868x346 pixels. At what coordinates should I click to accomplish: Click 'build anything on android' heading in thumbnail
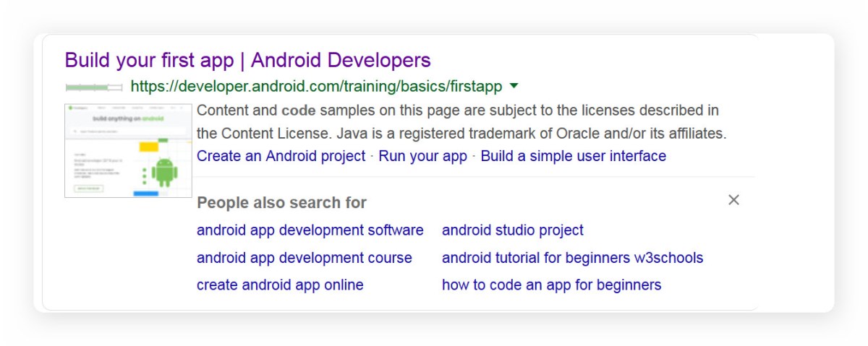(x=128, y=118)
